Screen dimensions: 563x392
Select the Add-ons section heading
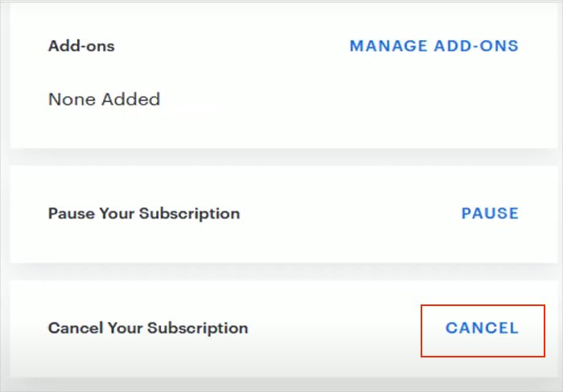pyautogui.click(x=81, y=46)
